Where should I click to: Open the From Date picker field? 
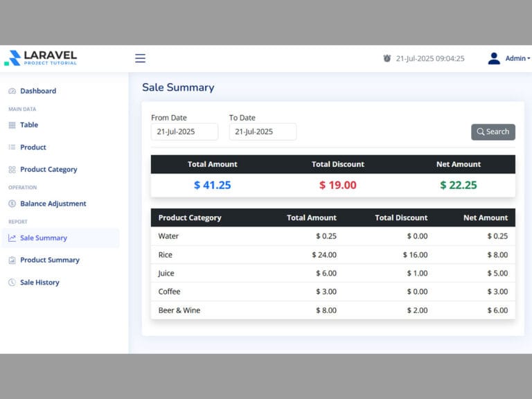(x=184, y=132)
